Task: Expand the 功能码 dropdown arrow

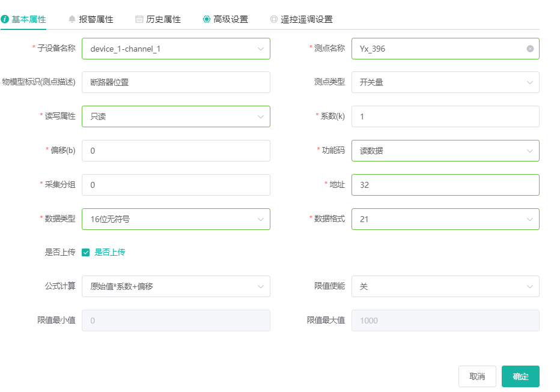Action: pos(529,151)
